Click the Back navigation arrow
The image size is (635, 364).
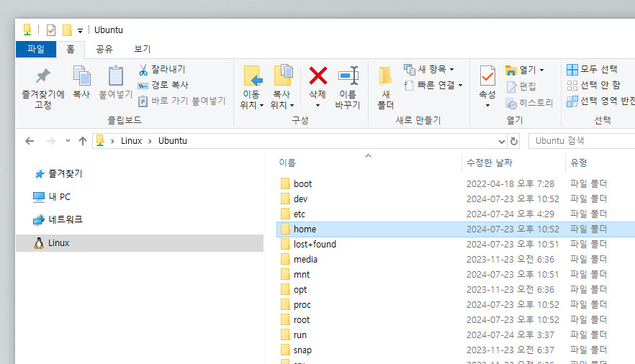coord(30,141)
